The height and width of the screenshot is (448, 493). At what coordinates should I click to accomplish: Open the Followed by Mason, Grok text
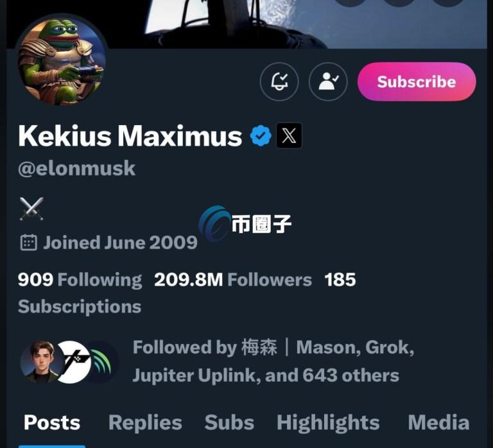pyautogui.click(x=273, y=361)
